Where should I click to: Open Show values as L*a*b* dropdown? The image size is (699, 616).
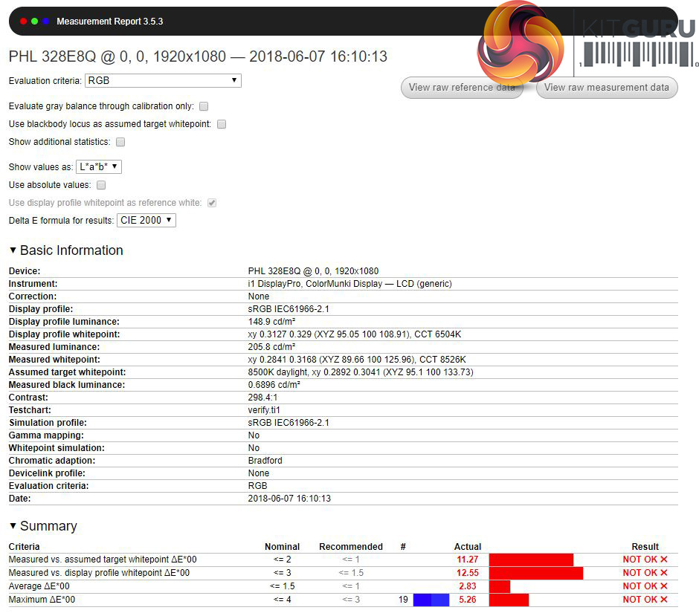pyautogui.click(x=98, y=166)
